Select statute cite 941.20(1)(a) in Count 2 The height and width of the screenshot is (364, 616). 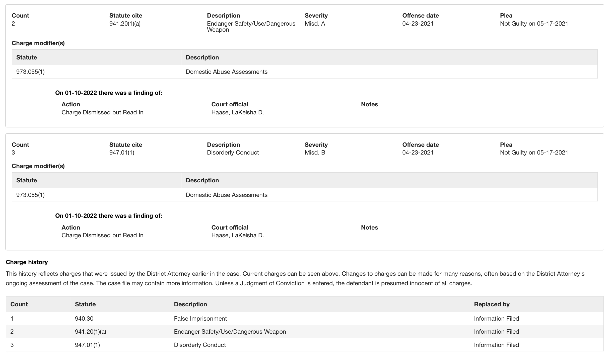125,24
